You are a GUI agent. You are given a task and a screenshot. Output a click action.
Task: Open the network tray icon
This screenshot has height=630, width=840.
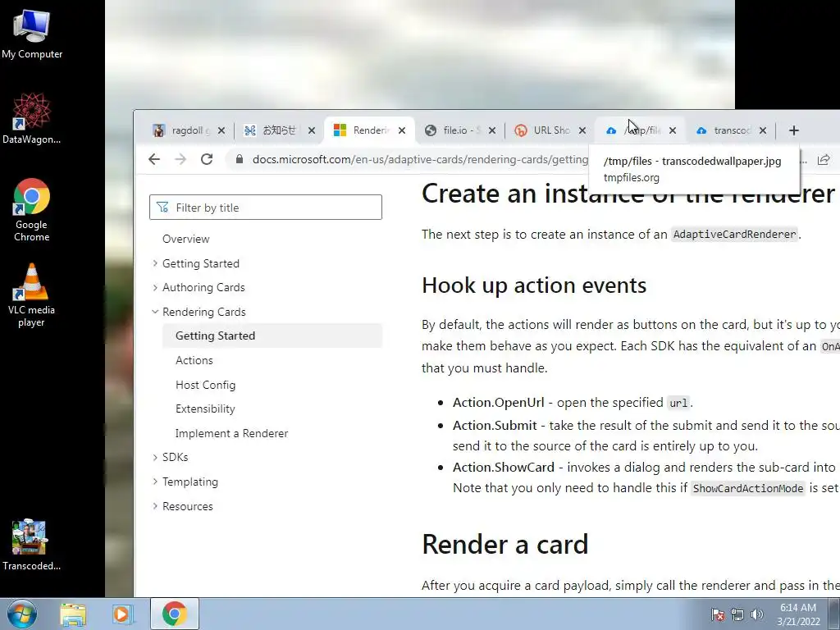pyautogui.click(x=737, y=614)
